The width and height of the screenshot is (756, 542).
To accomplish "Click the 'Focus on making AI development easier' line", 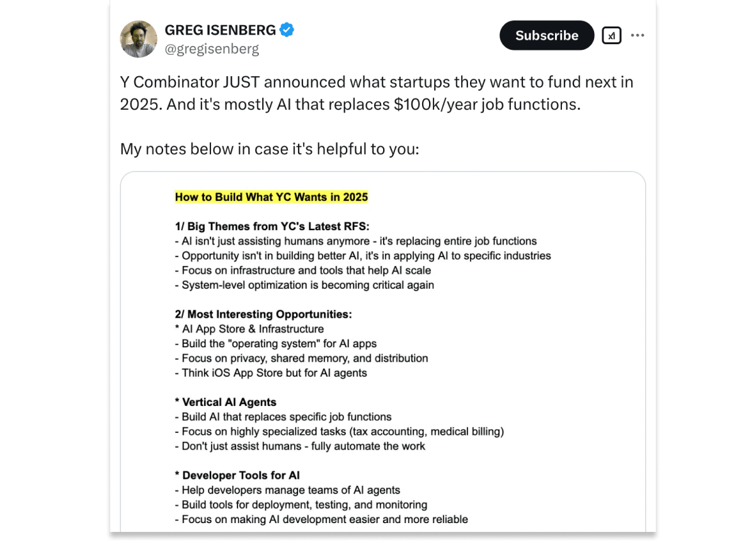I will tap(321, 519).
